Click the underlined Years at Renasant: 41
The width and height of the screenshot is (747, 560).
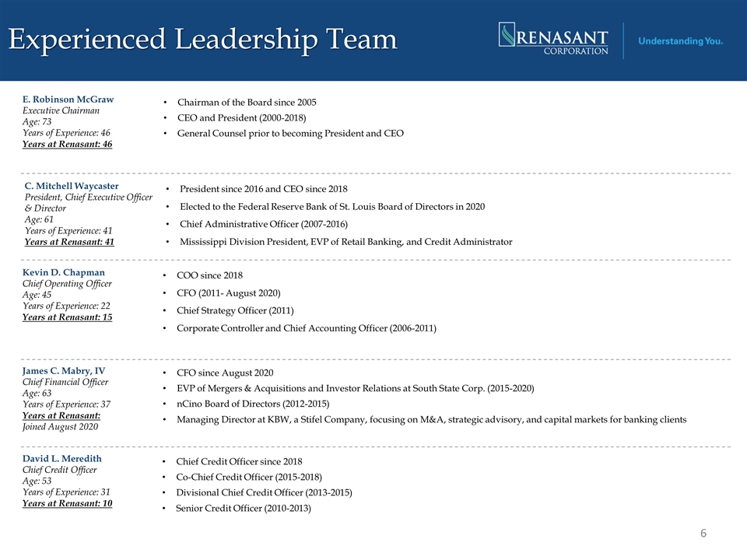(69, 241)
